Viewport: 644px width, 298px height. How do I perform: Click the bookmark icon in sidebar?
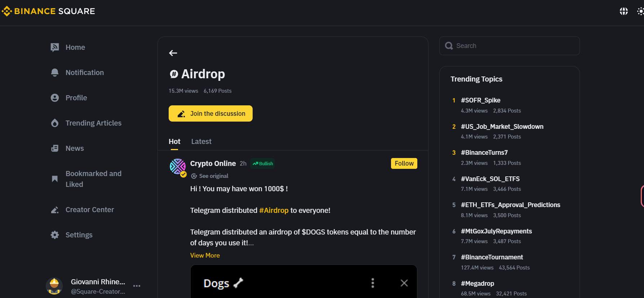(x=55, y=179)
